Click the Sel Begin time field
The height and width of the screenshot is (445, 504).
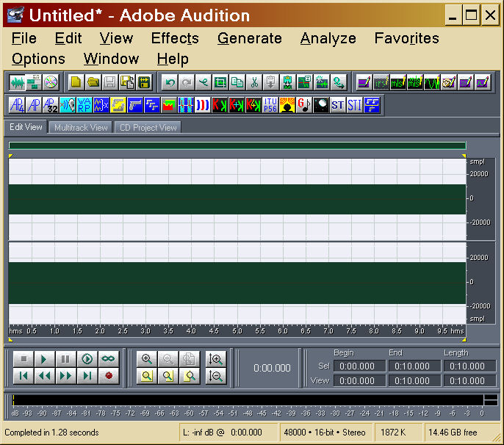[x=359, y=366]
